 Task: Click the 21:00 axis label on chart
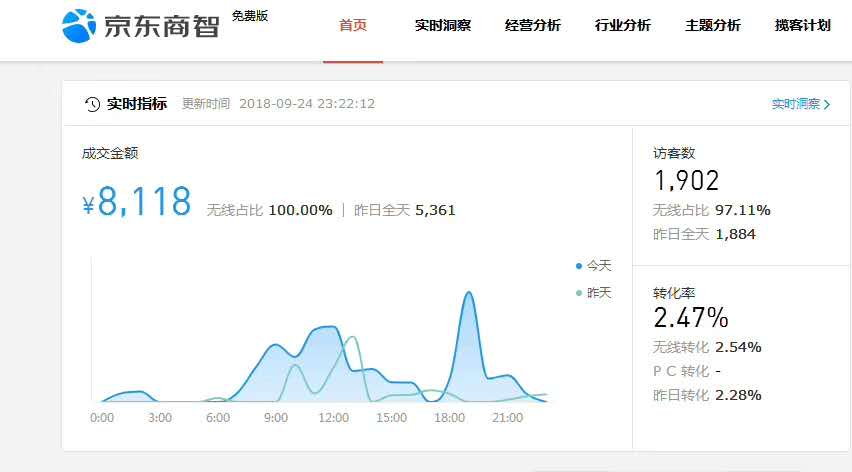click(x=508, y=418)
